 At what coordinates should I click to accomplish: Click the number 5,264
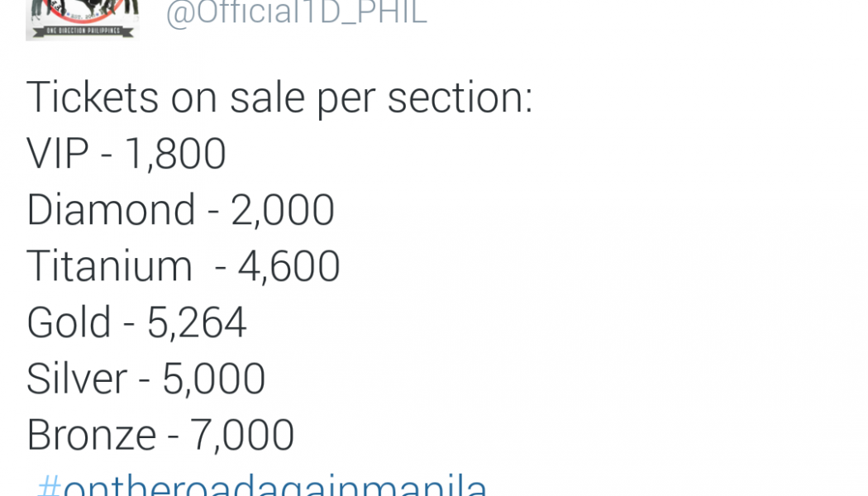pos(197,324)
